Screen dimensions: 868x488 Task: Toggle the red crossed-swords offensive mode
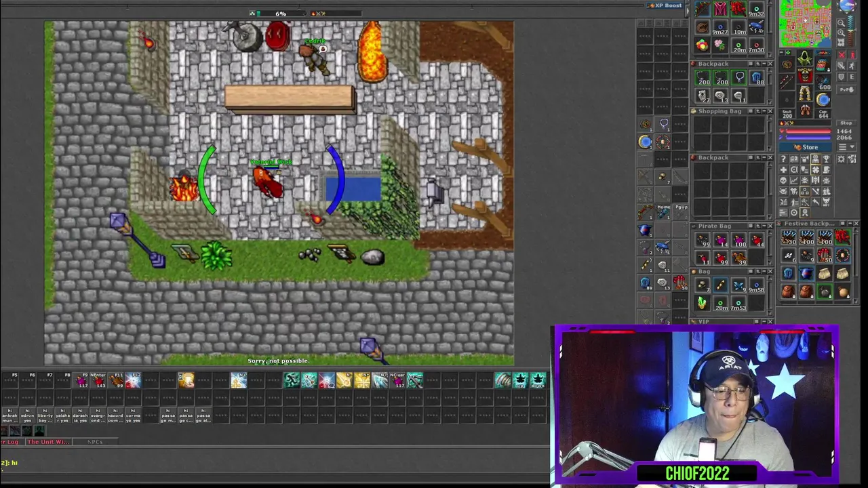pyautogui.click(x=842, y=55)
